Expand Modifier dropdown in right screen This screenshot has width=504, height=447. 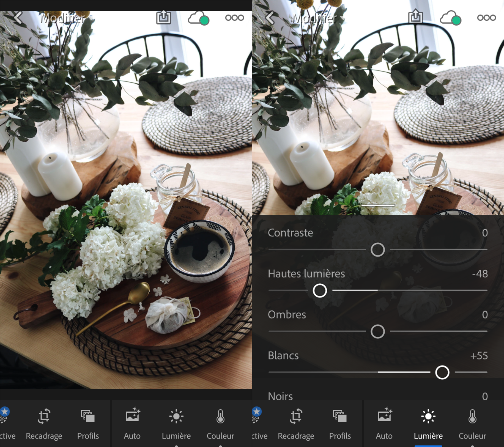318,19
